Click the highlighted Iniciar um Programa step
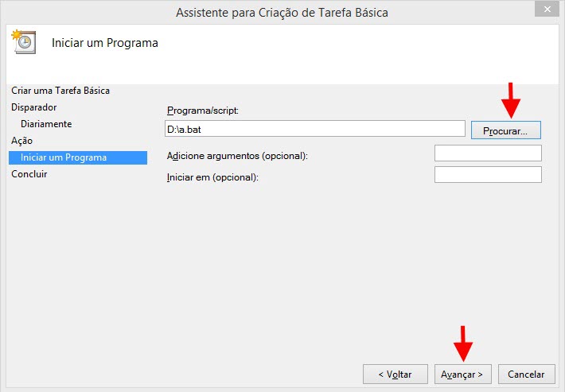This screenshot has height=392, width=565. point(78,157)
